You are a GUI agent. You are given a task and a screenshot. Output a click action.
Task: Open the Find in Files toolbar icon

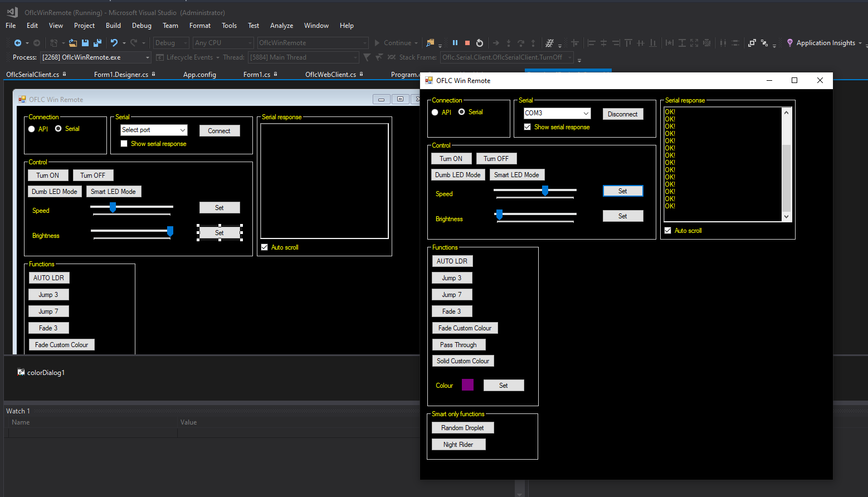coord(430,43)
